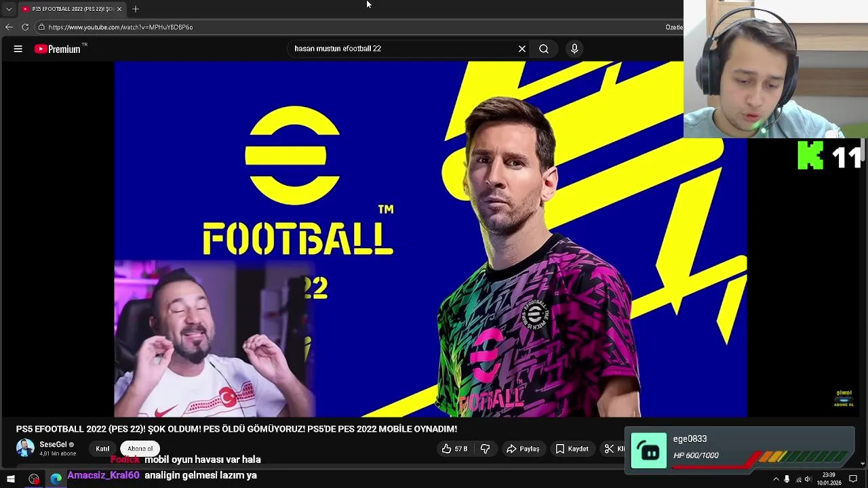Edit the YouTube search field text
Viewport: 868px width, 488px height.
pos(400,49)
